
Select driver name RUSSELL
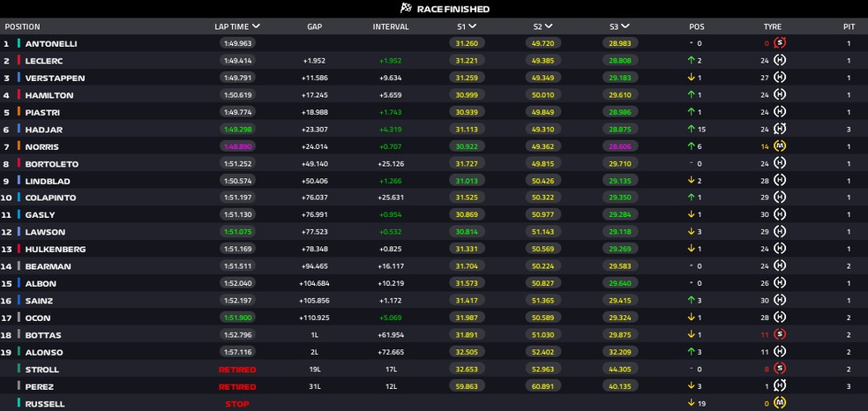(45, 404)
